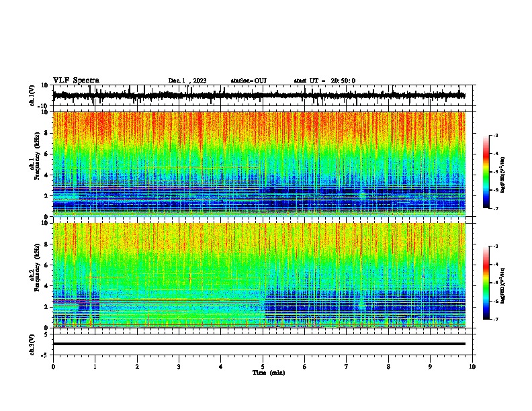Click time axis tick label '6'

coord(305,367)
